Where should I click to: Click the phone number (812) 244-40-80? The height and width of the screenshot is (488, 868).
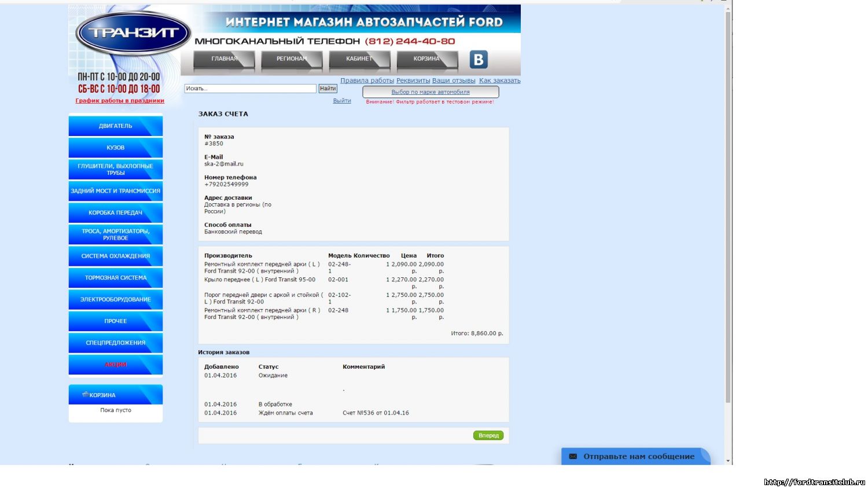pyautogui.click(x=410, y=41)
